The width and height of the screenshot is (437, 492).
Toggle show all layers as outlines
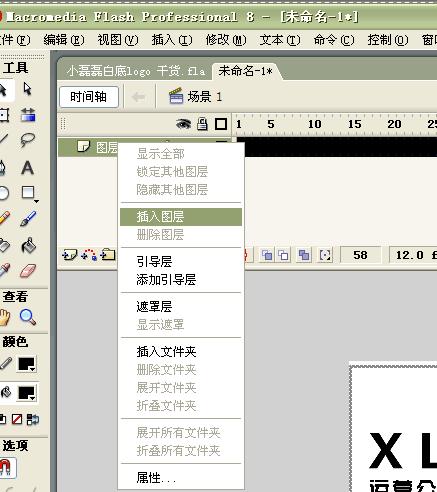221,124
